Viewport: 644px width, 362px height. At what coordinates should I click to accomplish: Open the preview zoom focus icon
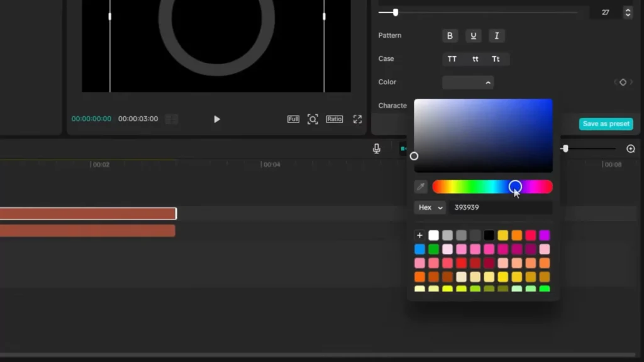tap(313, 119)
